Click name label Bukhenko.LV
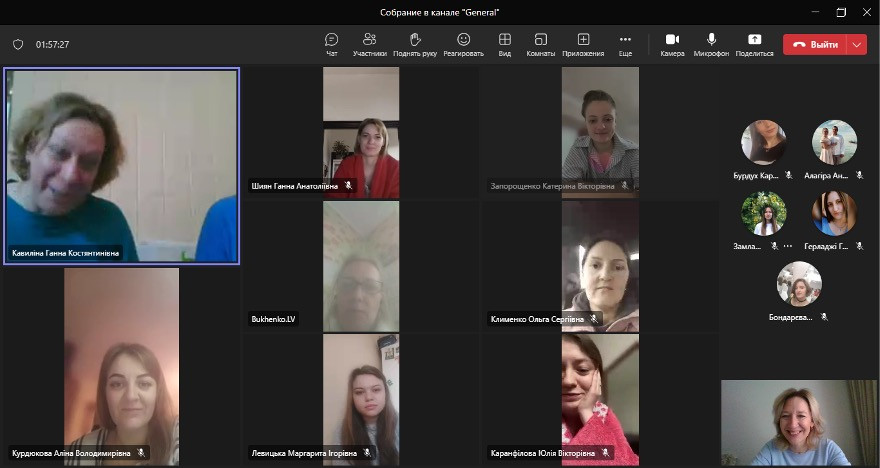 [x=273, y=319]
